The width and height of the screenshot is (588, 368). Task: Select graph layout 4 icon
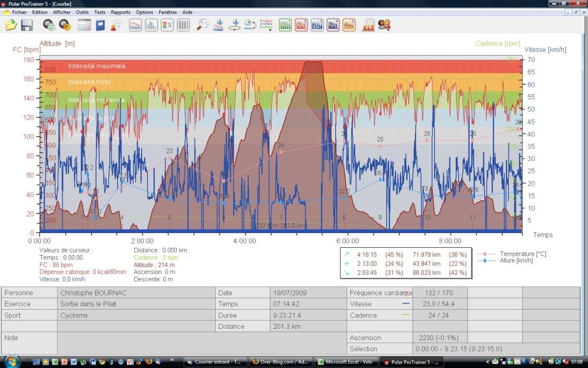[x=333, y=25]
